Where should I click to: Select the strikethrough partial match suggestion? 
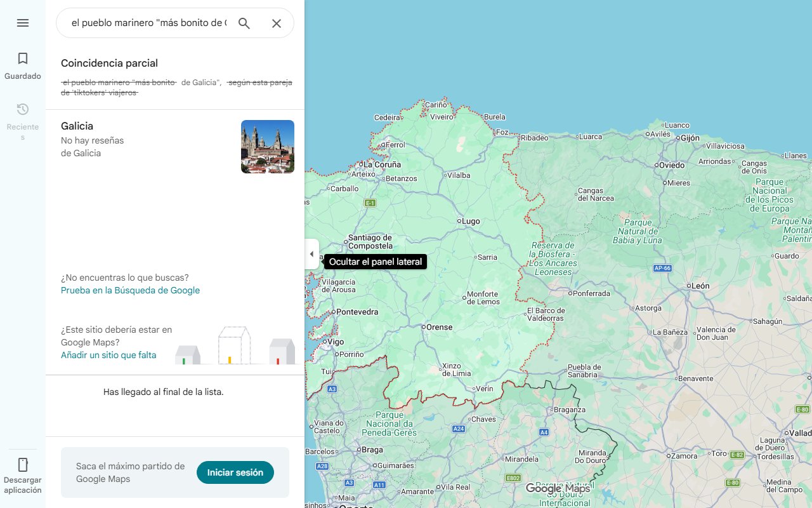176,86
